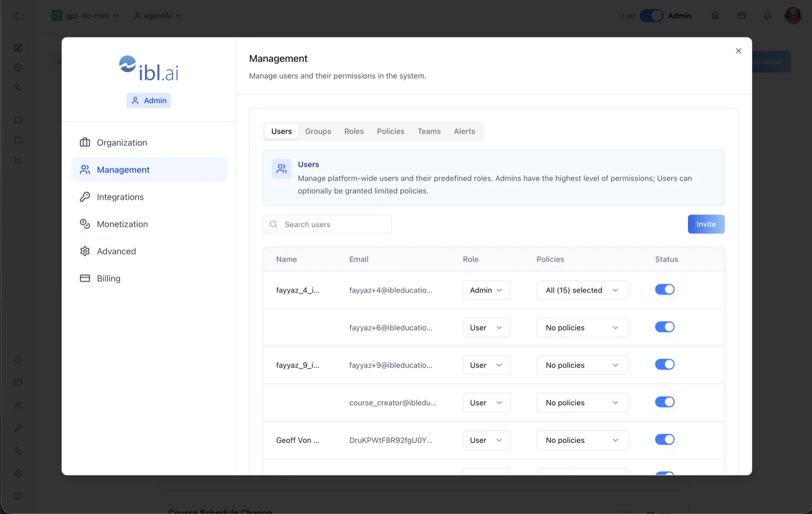The image size is (812, 514).
Task: Toggle status switch for fayyaz+6 user
Action: point(665,327)
